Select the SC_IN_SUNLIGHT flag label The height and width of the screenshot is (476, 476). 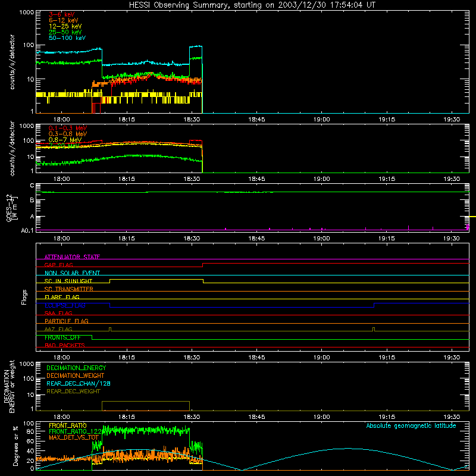(68, 281)
